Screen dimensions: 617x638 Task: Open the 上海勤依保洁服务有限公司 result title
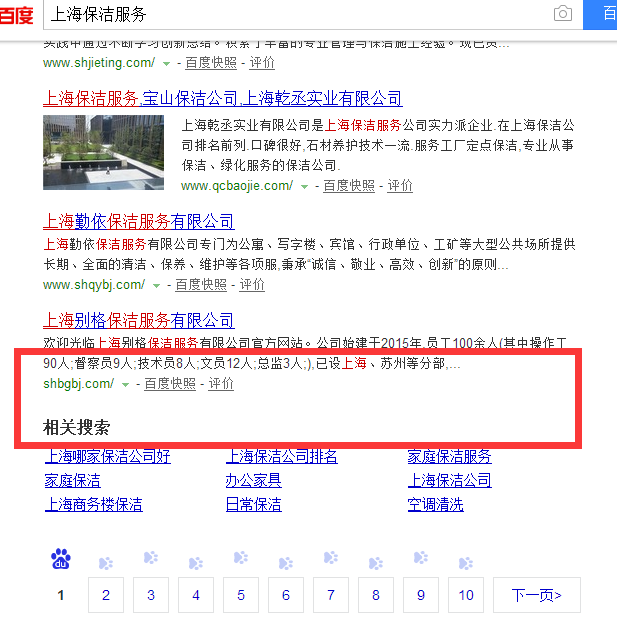tap(138, 221)
